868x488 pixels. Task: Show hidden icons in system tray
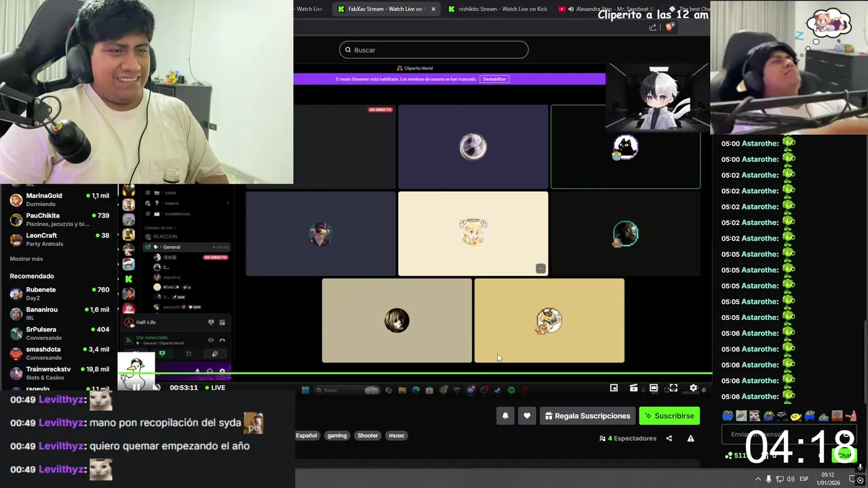[x=757, y=479]
